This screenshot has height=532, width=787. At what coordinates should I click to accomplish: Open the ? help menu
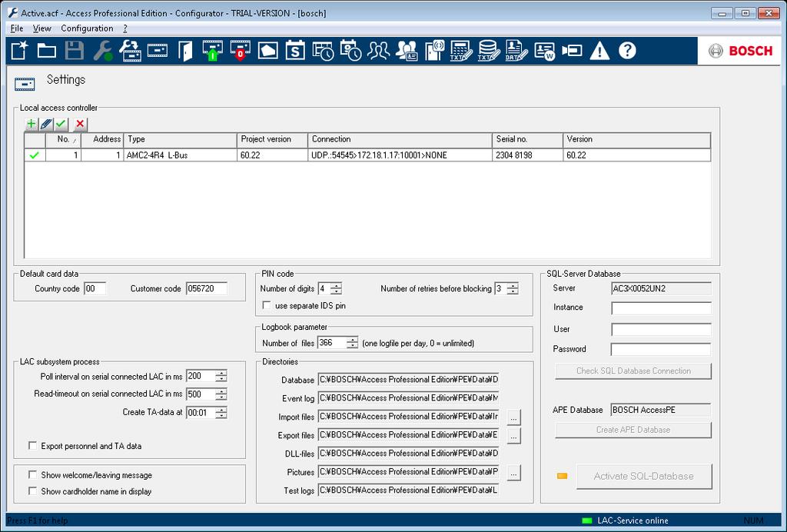point(125,28)
